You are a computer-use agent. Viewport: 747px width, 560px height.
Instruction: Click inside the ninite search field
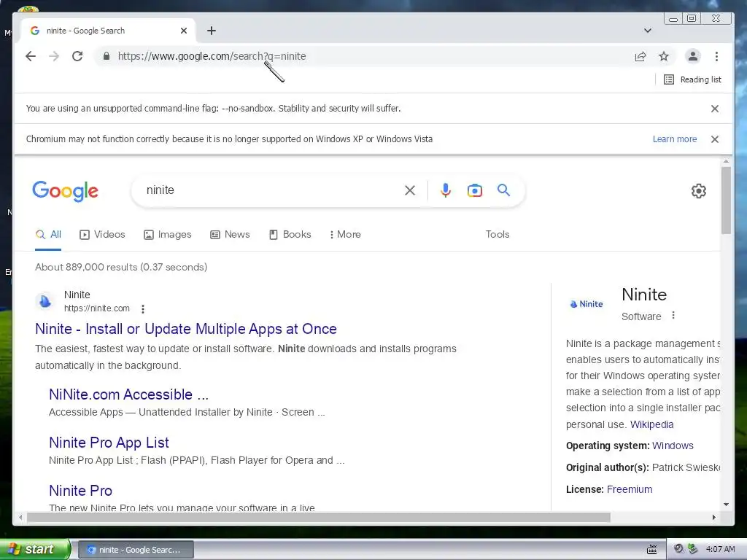[271, 190]
